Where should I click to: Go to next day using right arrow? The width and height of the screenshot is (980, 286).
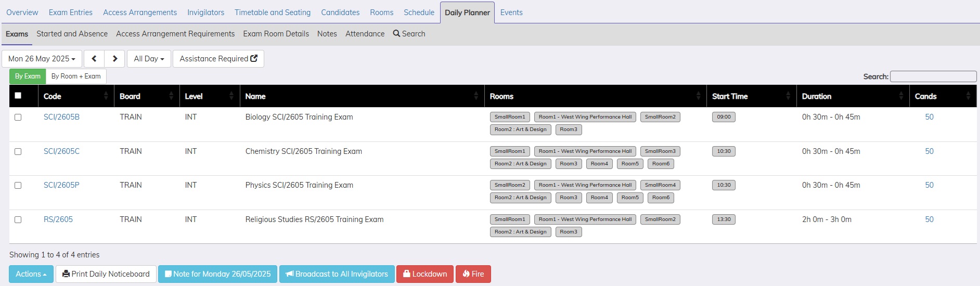115,59
